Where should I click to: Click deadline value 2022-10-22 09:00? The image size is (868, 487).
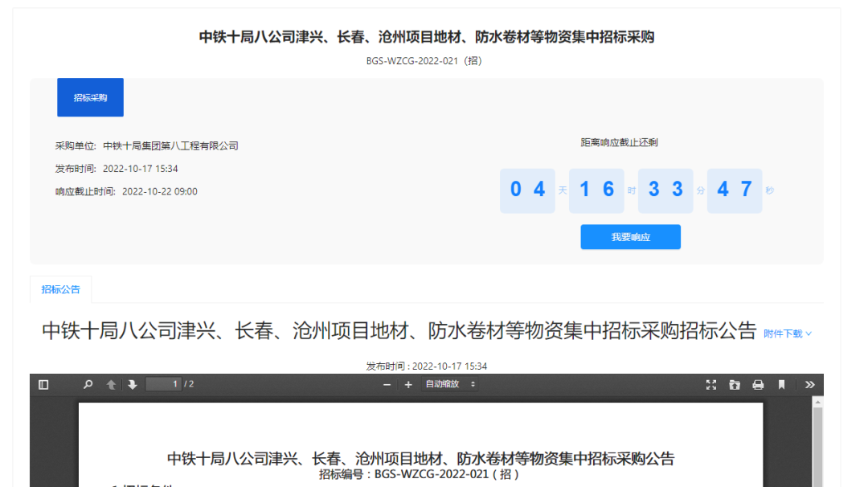coord(159,191)
